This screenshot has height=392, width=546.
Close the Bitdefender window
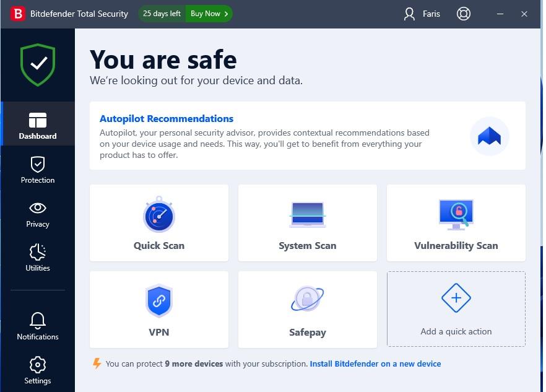tap(524, 14)
